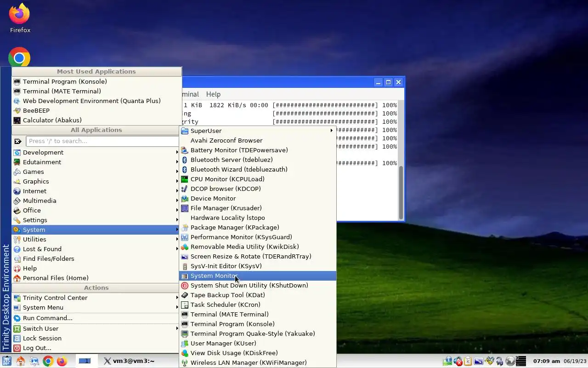Viewport: 588px width, 368px height.
Task: Click the Firefox icon in the taskbar
Action: [x=62, y=361]
